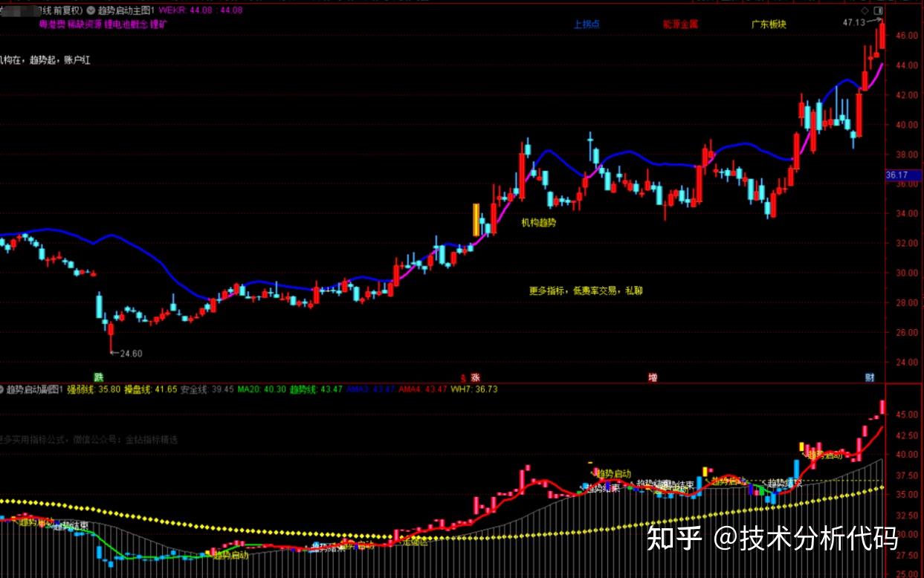Click the diamond marker icon near the chart's top-right corner
The image size is (924, 578).
click(865, 11)
